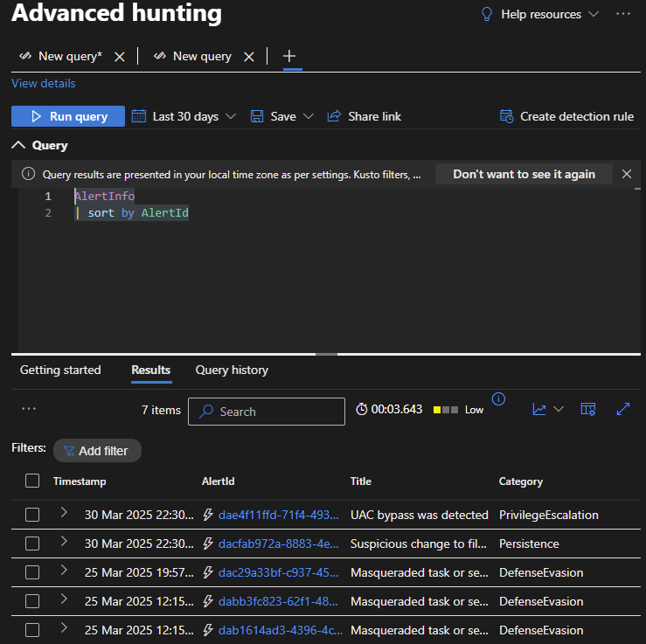This screenshot has width=646, height=644.
Task: Collapse the Query section chevron
Action: pos(18,145)
